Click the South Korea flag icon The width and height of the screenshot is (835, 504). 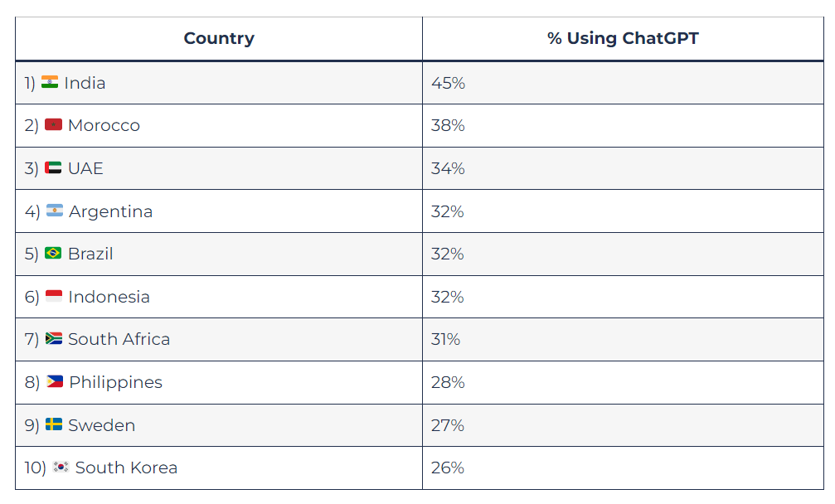pos(61,467)
